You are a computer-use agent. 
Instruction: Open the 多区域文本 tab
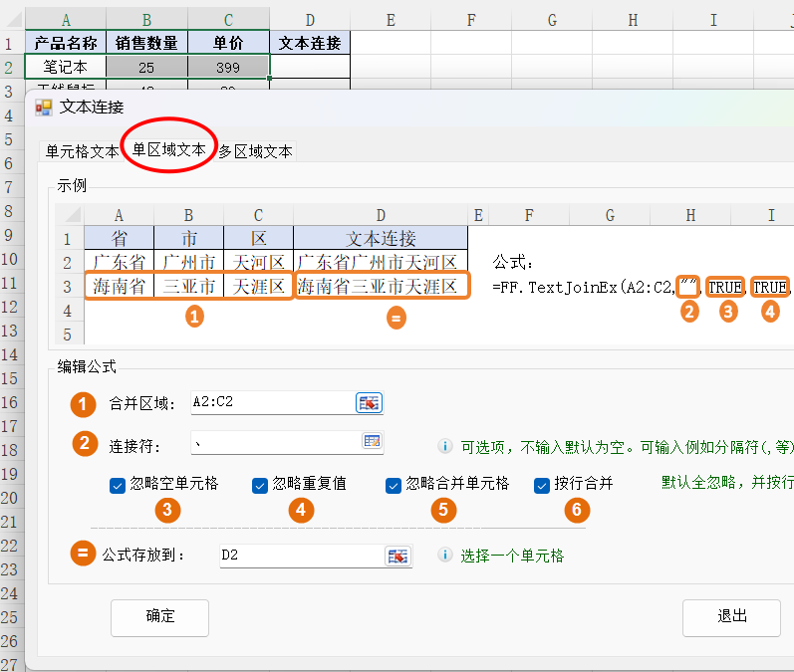[x=256, y=151]
